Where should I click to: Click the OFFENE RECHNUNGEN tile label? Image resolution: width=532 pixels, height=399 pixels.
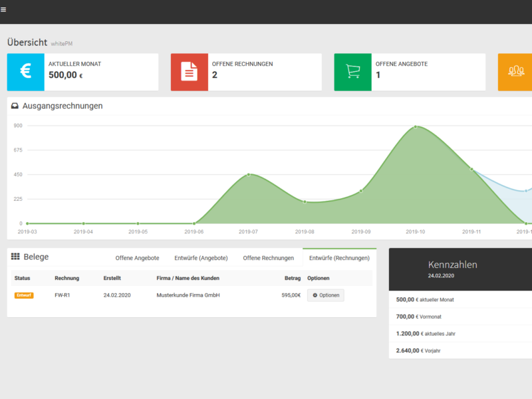[242, 64]
